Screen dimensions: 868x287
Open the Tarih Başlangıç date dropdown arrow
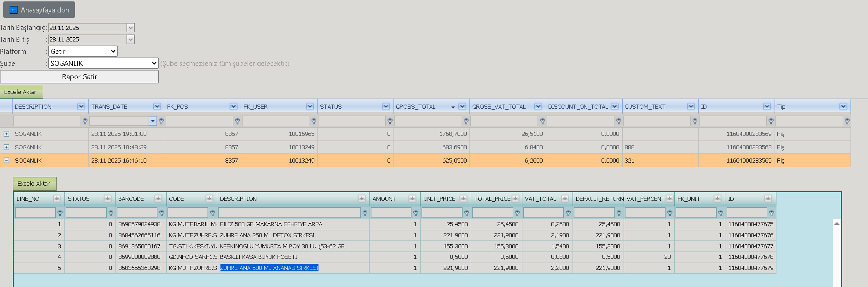(x=131, y=28)
